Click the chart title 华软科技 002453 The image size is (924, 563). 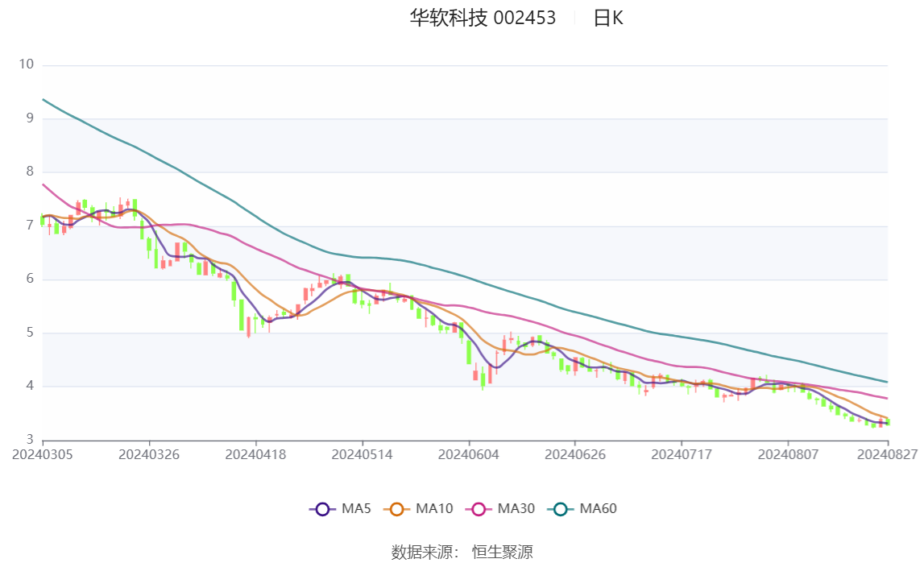483,19
